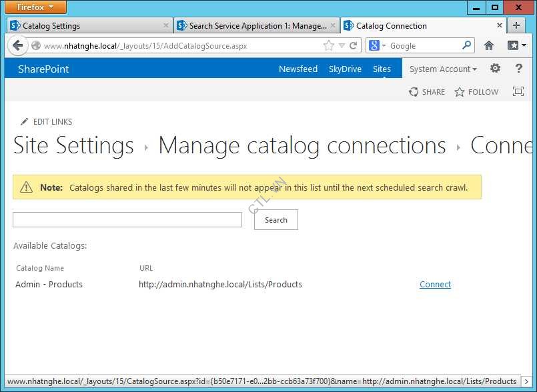Reload the page with the refresh icon
537x392 pixels.
click(354, 45)
